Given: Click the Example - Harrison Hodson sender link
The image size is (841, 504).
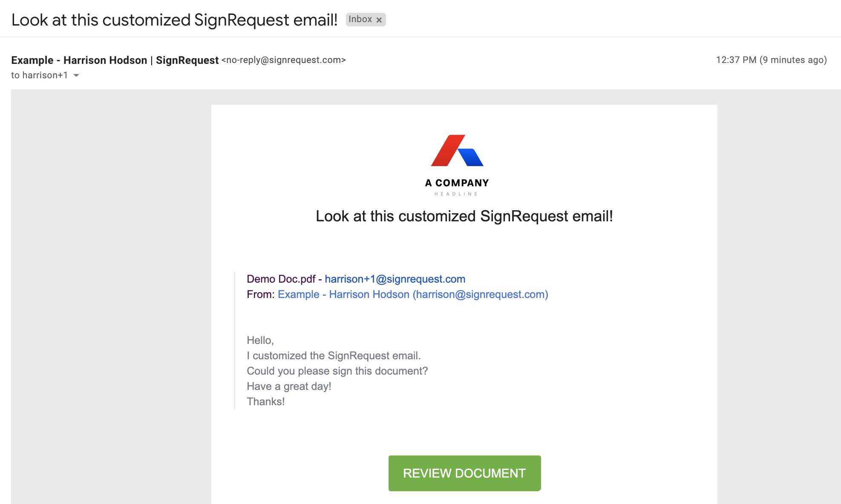Looking at the screenshot, I should point(413,295).
